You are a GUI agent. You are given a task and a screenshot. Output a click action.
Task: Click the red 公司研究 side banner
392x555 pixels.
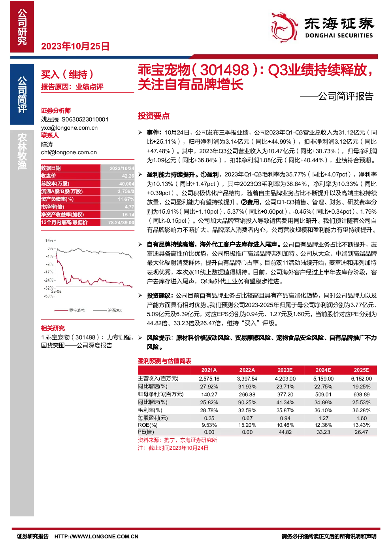22,27
